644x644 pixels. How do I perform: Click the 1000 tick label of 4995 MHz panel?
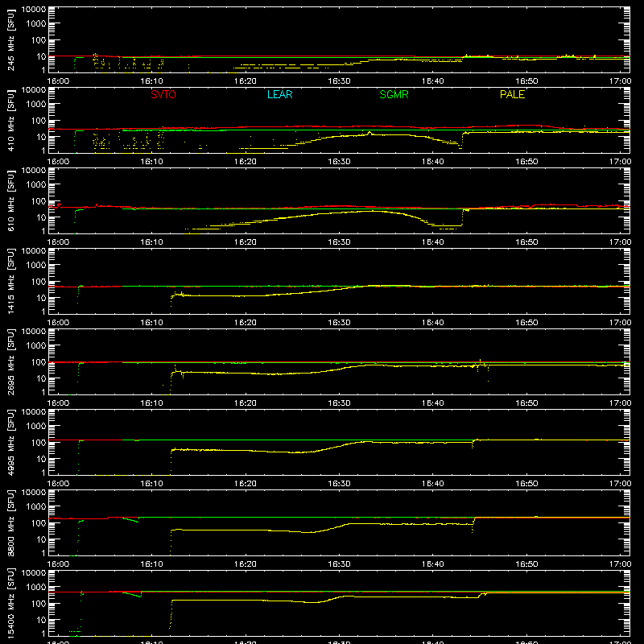coord(36,427)
